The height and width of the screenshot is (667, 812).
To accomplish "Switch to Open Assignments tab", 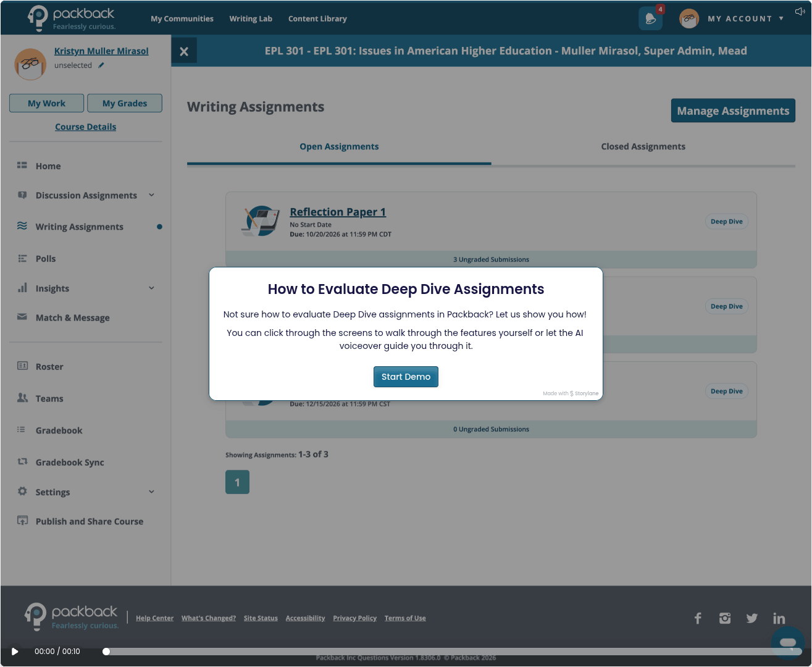I will click(339, 146).
